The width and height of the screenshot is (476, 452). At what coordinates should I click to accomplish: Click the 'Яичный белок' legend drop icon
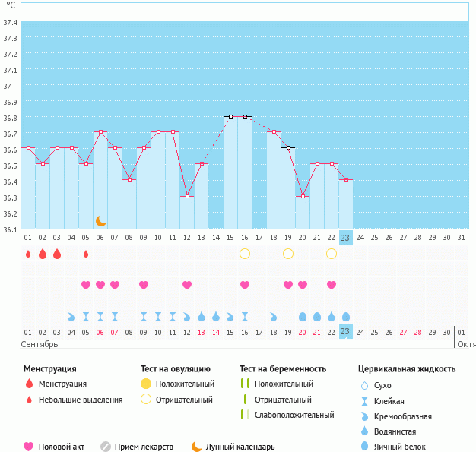tap(367, 447)
